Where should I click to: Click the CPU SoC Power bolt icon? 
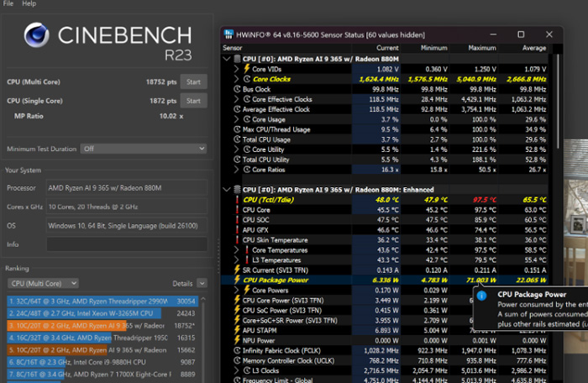tap(237, 310)
